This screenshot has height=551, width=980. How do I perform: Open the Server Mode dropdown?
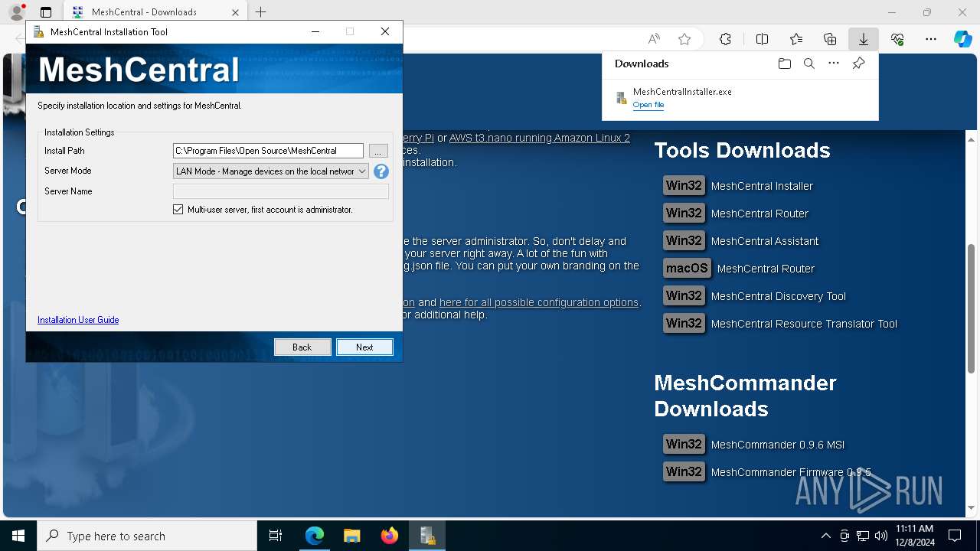pos(271,171)
